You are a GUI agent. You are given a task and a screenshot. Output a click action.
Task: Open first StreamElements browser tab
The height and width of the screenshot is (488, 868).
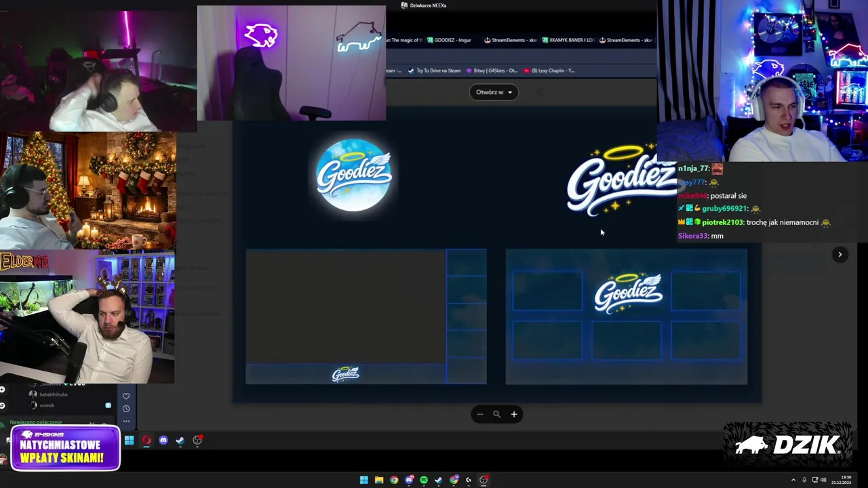[510, 40]
